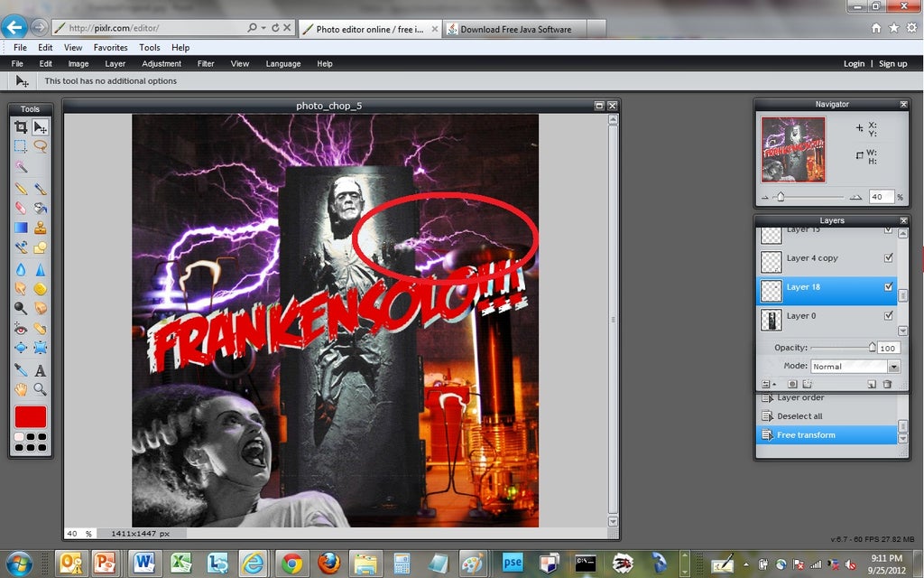Click the Navigator preview thumbnail
The width and height of the screenshot is (924, 578).
pyautogui.click(x=793, y=149)
